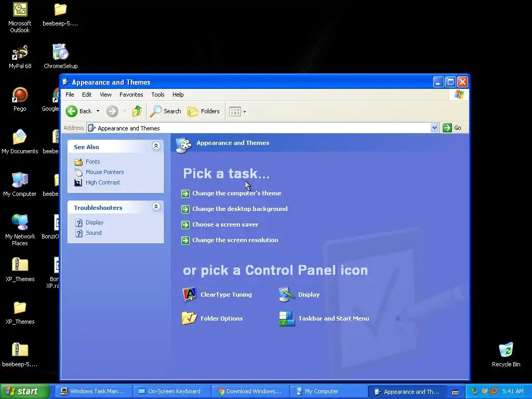Switch to Windows Task Manager taskbar button
532x399 pixels.
pos(92,392)
